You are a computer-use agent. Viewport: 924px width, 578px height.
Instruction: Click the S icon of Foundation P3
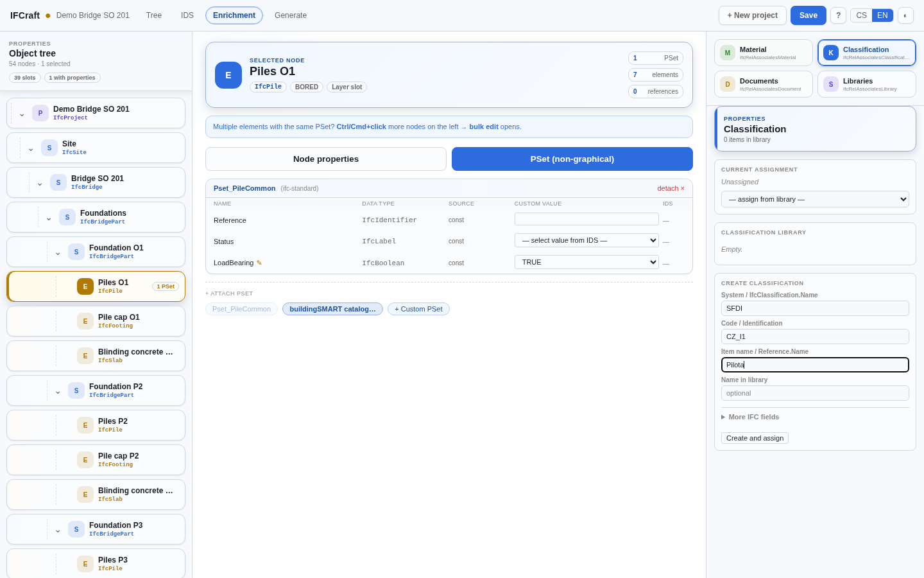click(x=76, y=529)
